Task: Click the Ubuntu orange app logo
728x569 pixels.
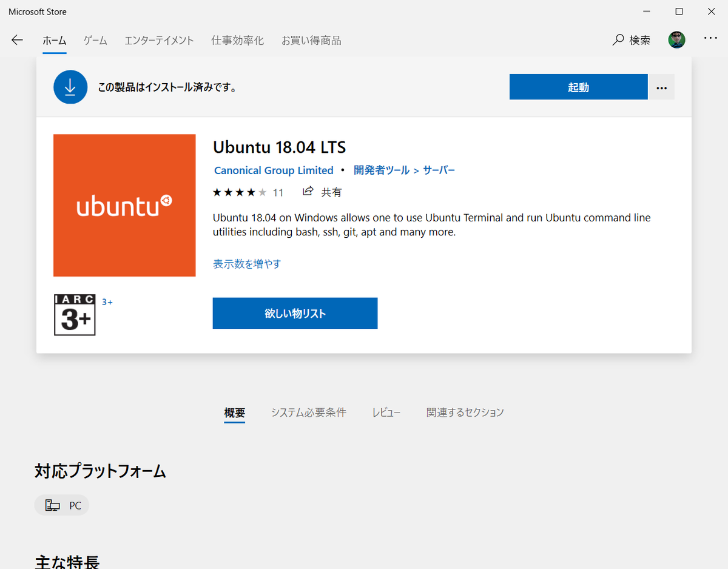Action: pyautogui.click(x=124, y=205)
